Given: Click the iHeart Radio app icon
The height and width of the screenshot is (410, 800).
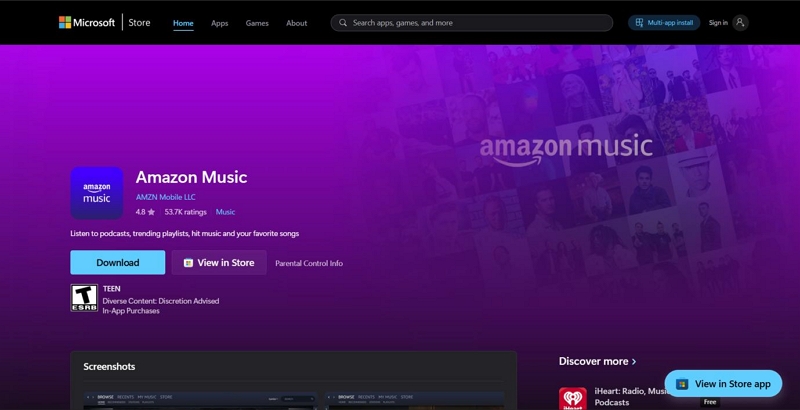Looking at the screenshot, I should [572, 399].
